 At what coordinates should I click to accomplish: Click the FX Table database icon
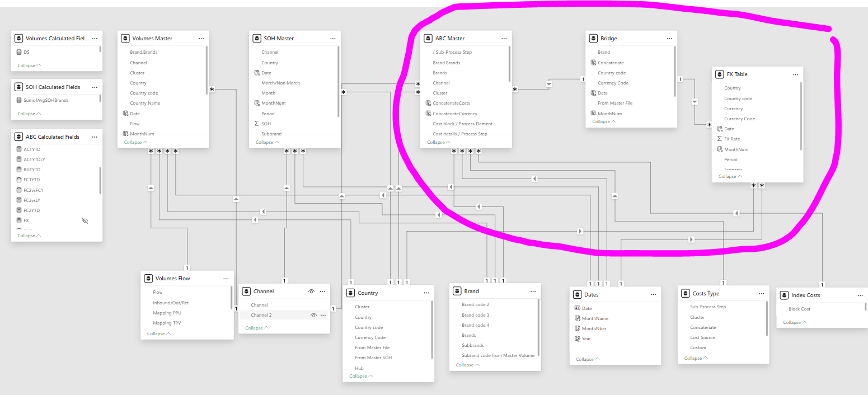tap(720, 74)
